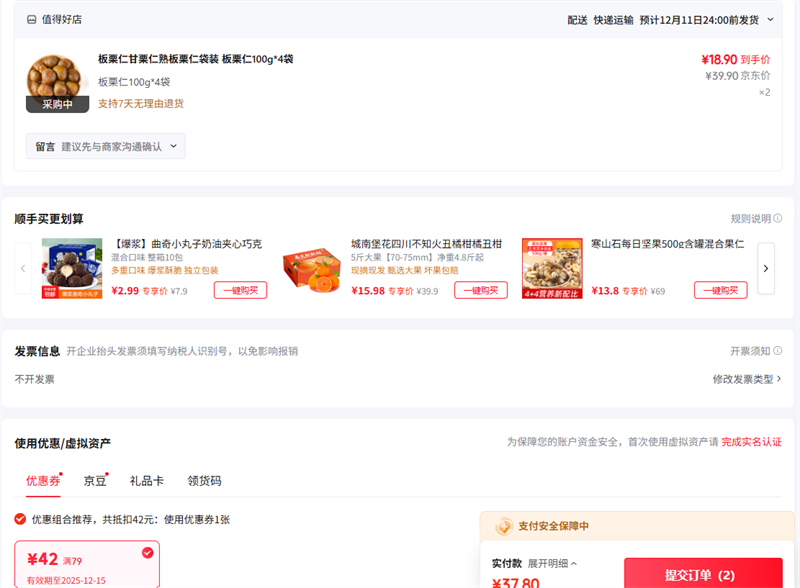This screenshot has width=800, height=588.
Task: Toggle the 优惠组合推荐 checkbox
Action: [20, 519]
